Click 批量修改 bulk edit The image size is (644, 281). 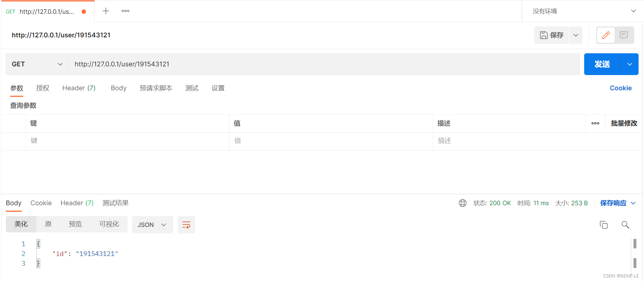click(624, 123)
